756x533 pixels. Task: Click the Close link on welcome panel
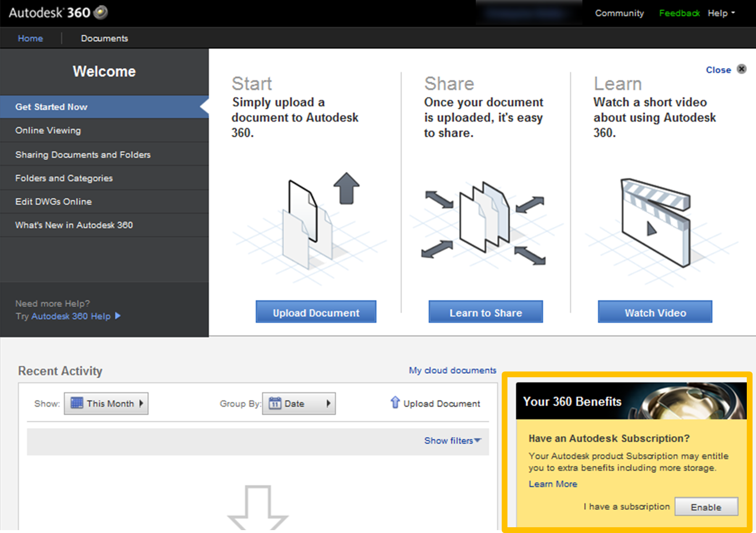(719, 70)
